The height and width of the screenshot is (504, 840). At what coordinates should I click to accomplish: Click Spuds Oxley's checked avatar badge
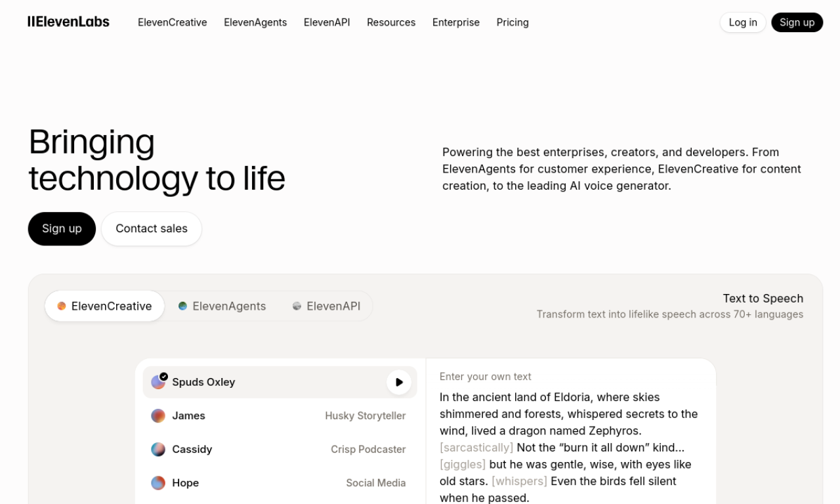tap(163, 376)
